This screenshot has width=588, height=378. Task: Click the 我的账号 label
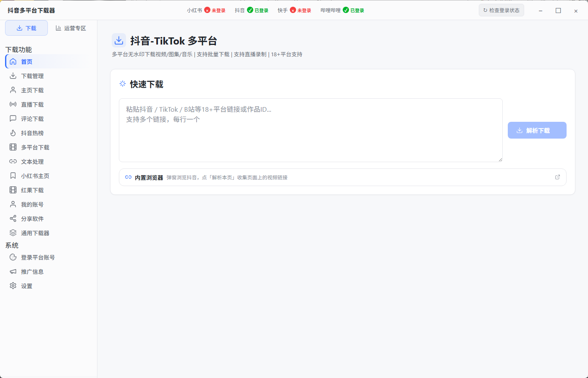coord(32,205)
